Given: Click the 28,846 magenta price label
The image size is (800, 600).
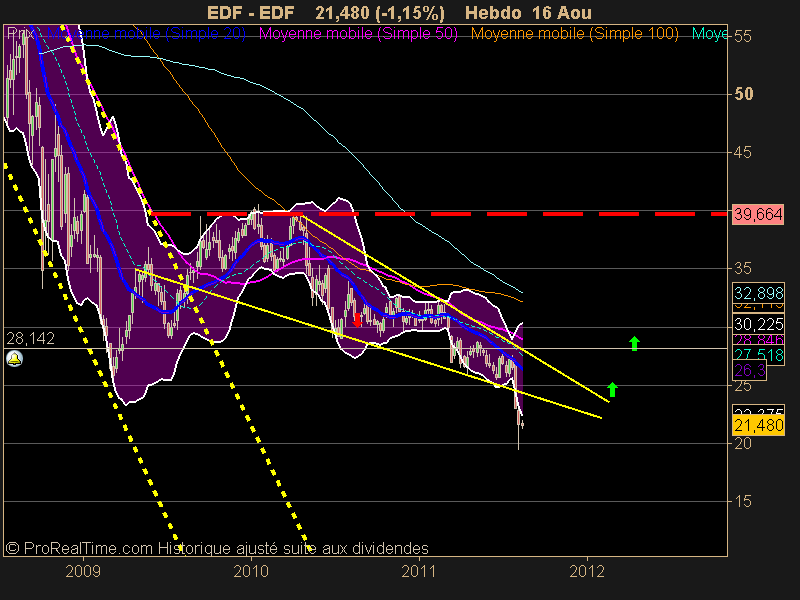Looking at the screenshot, I should coord(758,340).
